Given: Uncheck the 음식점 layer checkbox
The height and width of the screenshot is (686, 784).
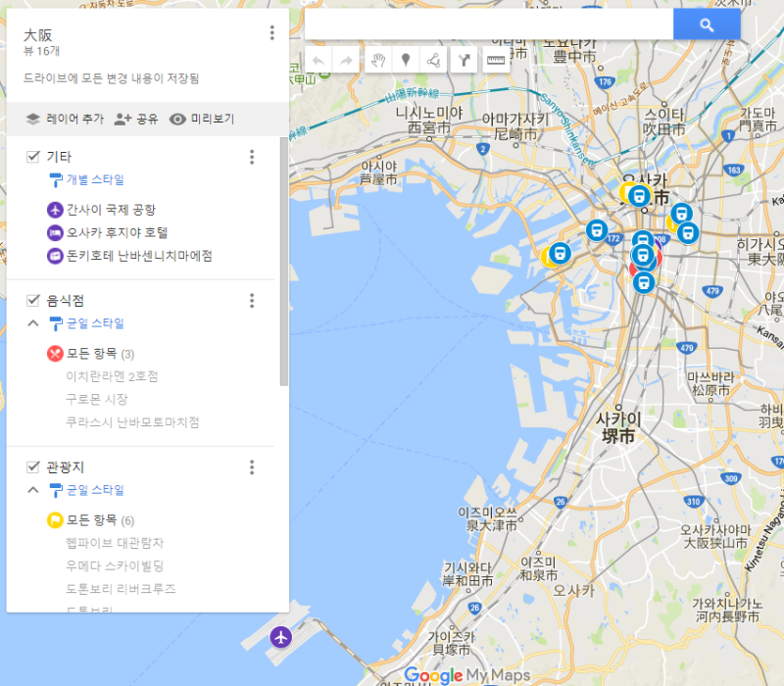Looking at the screenshot, I should tap(33, 300).
